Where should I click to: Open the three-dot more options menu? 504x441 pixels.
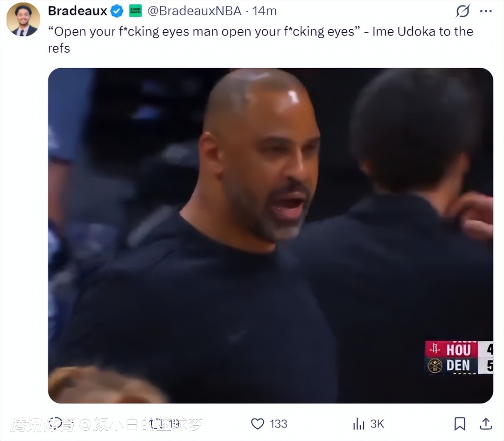(x=486, y=11)
